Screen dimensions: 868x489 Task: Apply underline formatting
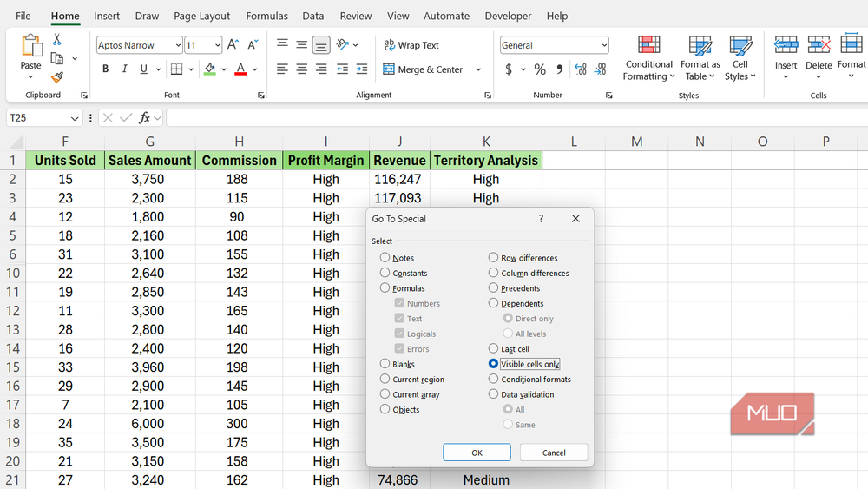(144, 69)
